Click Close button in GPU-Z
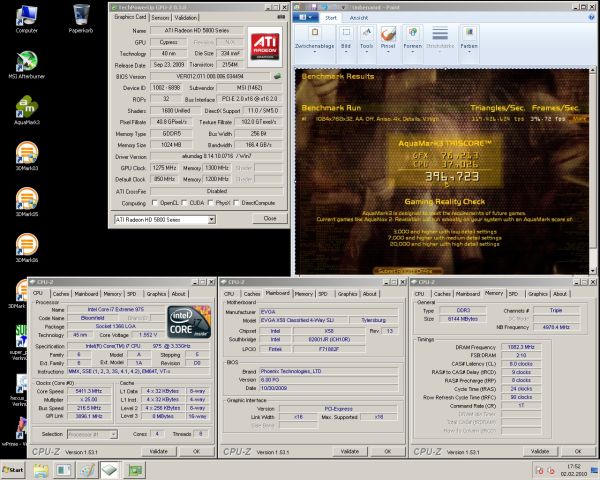Viewport: 600px width, 480px height. (x=270, y=218)
